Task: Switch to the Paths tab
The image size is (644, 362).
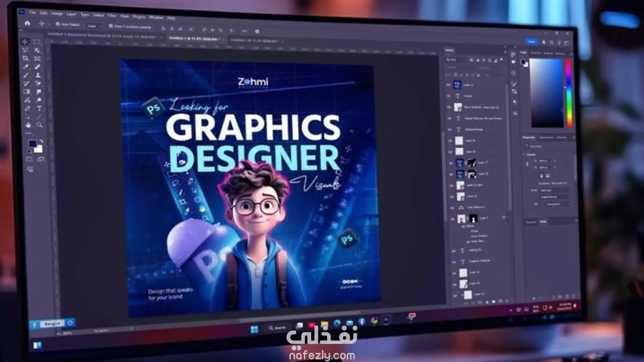Action: (x=543, y=222)
